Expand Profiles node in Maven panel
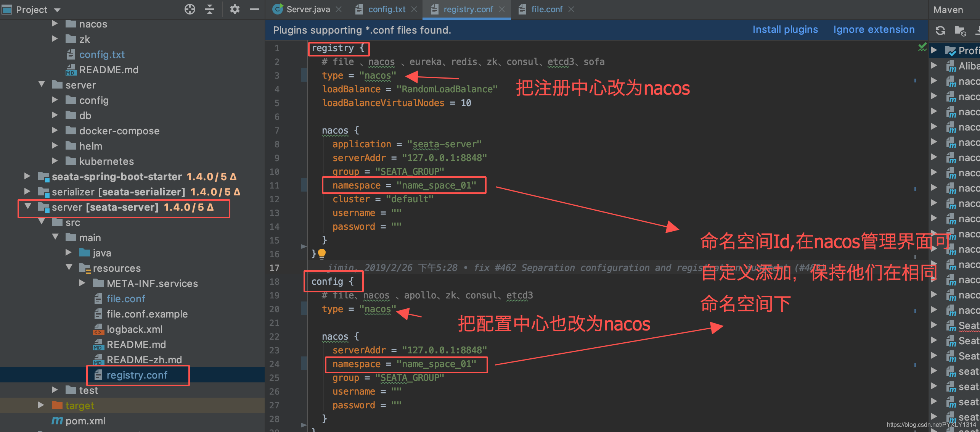980x432 pixels. [934, 50]
